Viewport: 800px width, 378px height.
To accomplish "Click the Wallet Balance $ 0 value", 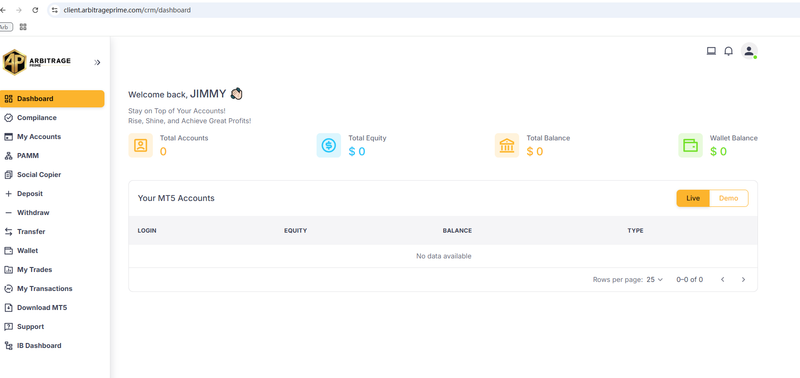I will pyautogui.click(x=718, y=152).
